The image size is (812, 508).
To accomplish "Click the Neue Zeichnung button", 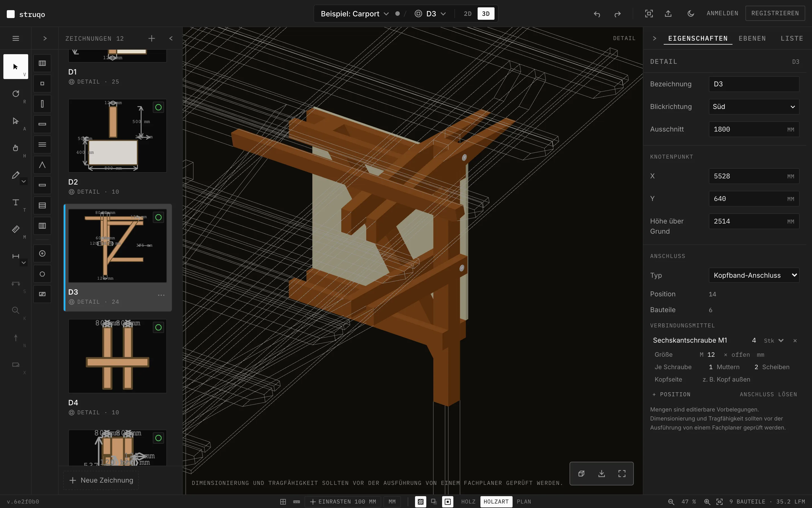I will [x=101, y=480].
